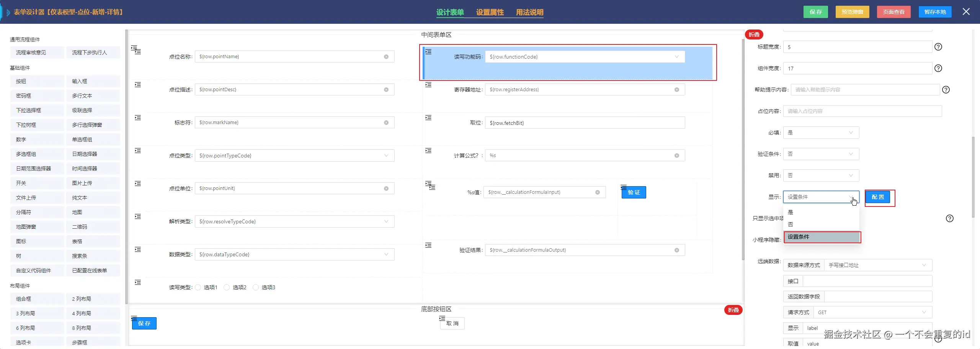Click the 暂存本地 button
The image size is (980, 349).
935,12
